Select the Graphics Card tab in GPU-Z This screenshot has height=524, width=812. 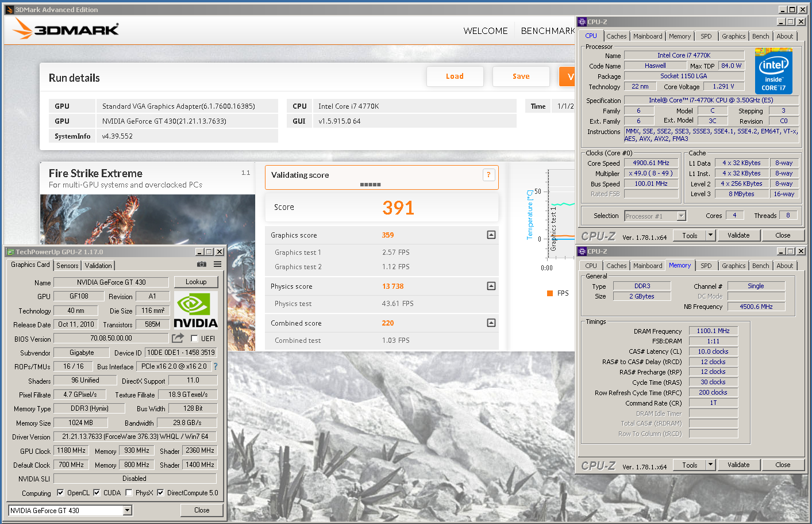(x=30, y=265)
